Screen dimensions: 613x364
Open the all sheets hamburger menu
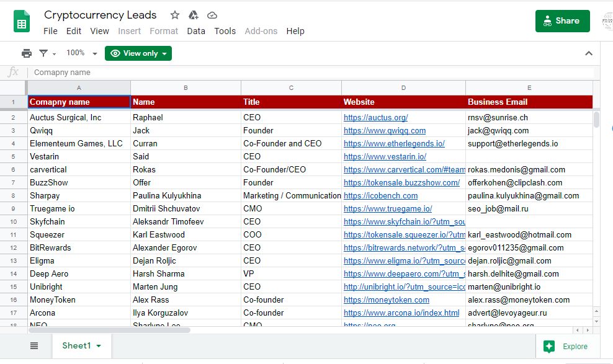34,346
